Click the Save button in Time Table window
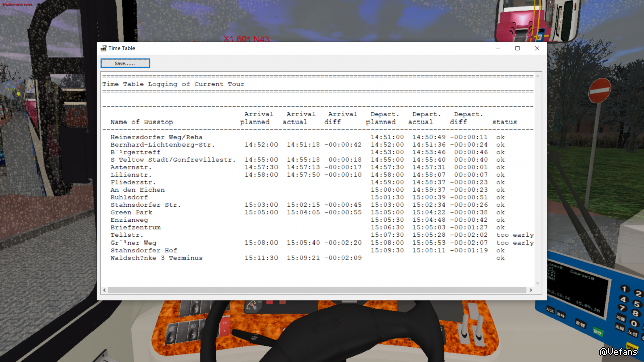This screenshot has height=362, width=644. (125, 63)
